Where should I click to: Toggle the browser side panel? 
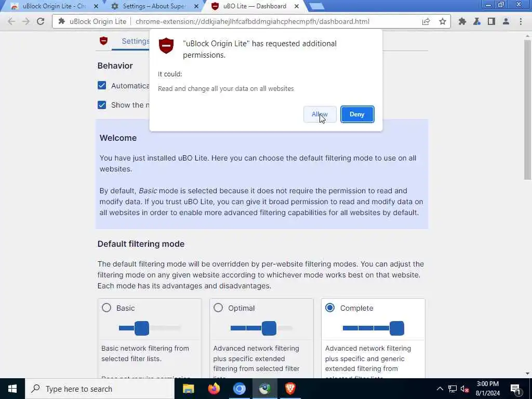pos(491,21)
